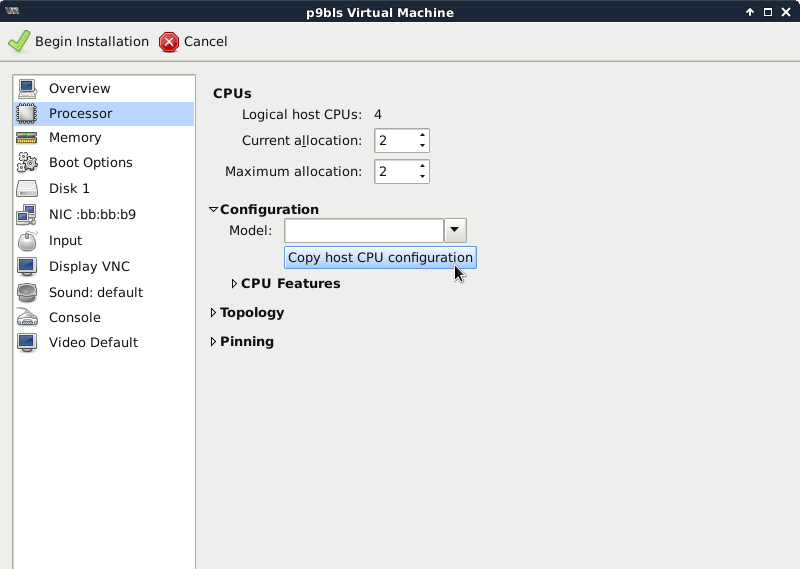
Task: Click the NIC network adapter icon
Action: [27, 215]
